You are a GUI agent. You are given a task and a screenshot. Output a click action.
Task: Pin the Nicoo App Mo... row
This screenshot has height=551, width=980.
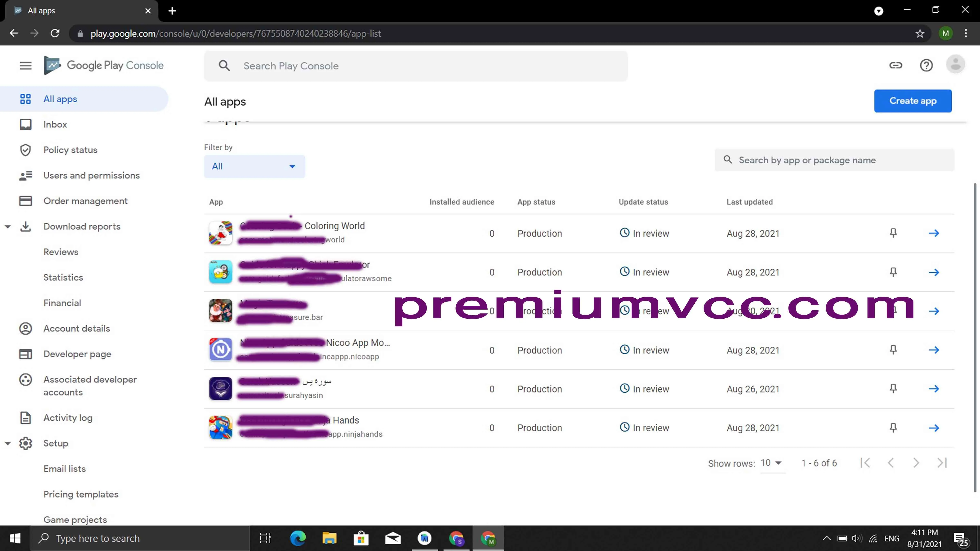(x=893, y=349)
